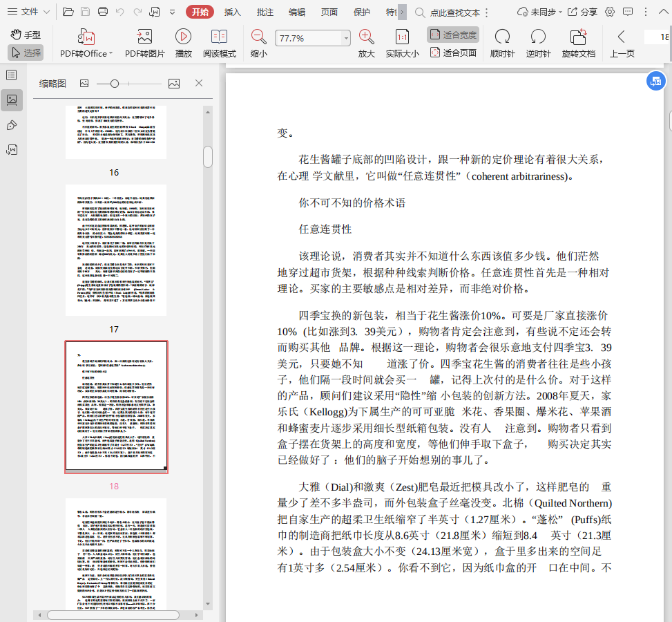
Task: Switch to the 保护 tab
Action: (361, 12)
